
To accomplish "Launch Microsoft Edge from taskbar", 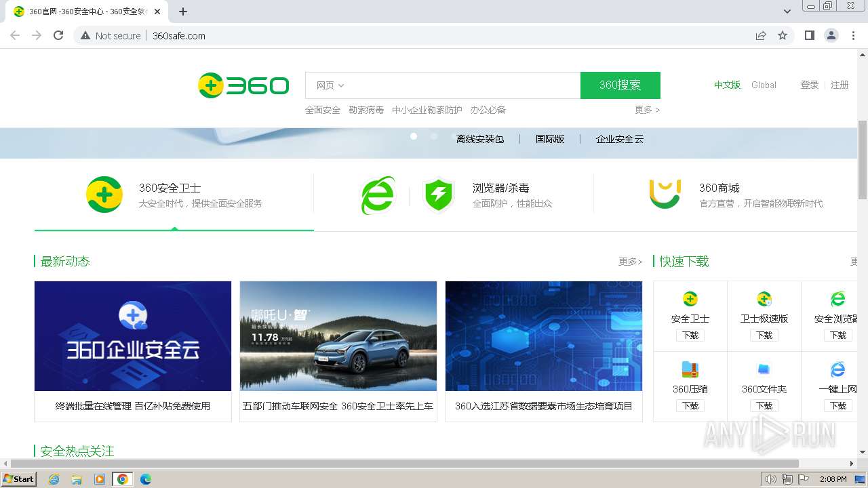I will [146, 479].
